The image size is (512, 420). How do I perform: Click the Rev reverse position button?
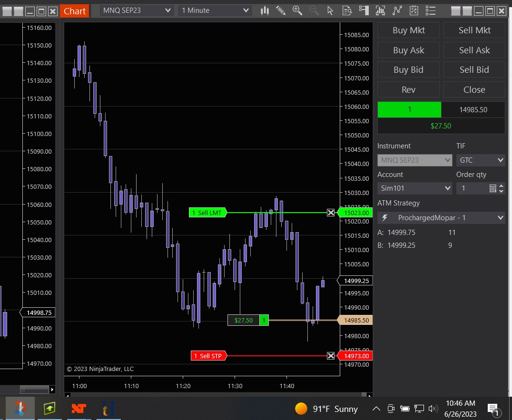408,89
